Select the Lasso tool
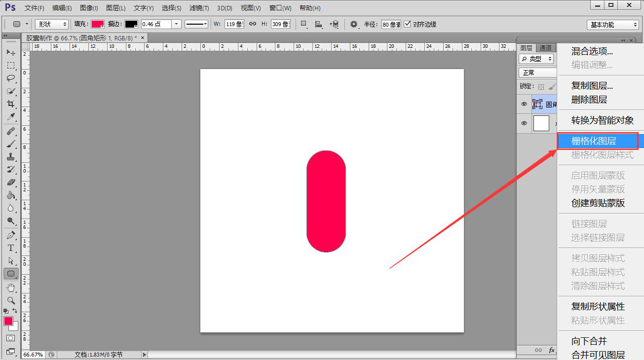Image resolution: width=644 pixels, height=360 pixels. click(10, 78)
